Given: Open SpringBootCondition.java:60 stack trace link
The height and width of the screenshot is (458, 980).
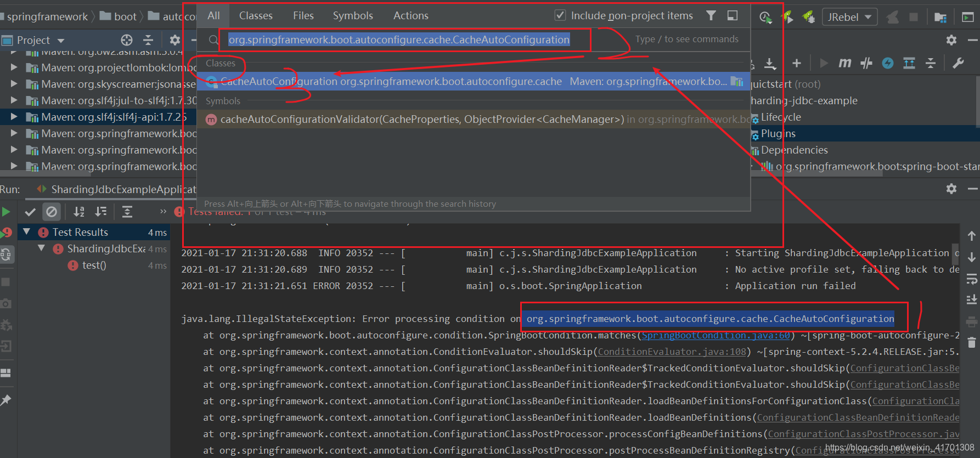Looking at the screenshot, I should click(x=716, y=335).
